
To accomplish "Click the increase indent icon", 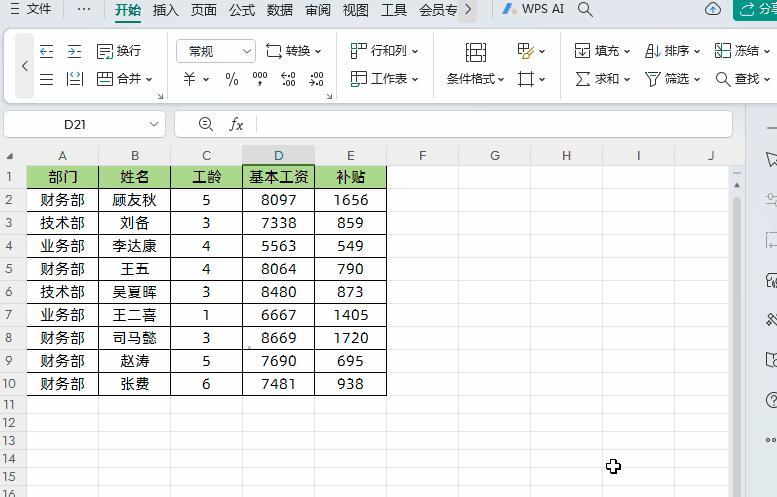I will [74, 51].
